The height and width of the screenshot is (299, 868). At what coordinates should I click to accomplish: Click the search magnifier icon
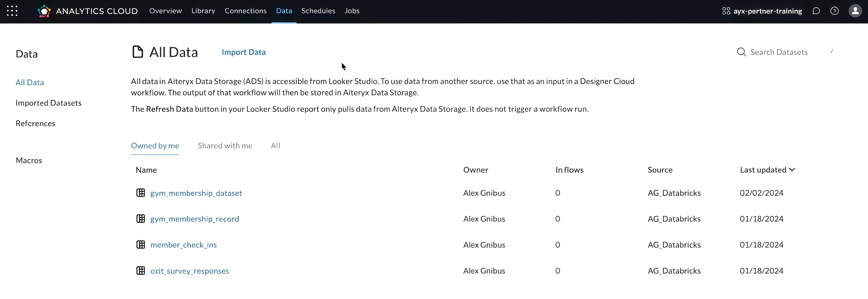741,52
